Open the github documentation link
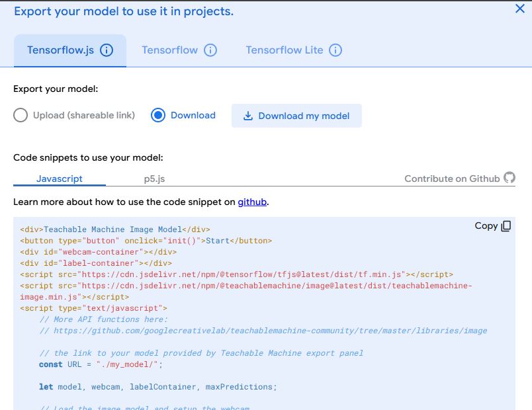The width and height of the screenshot is (532, 410). pyautogui.click(x=252, y=202)
